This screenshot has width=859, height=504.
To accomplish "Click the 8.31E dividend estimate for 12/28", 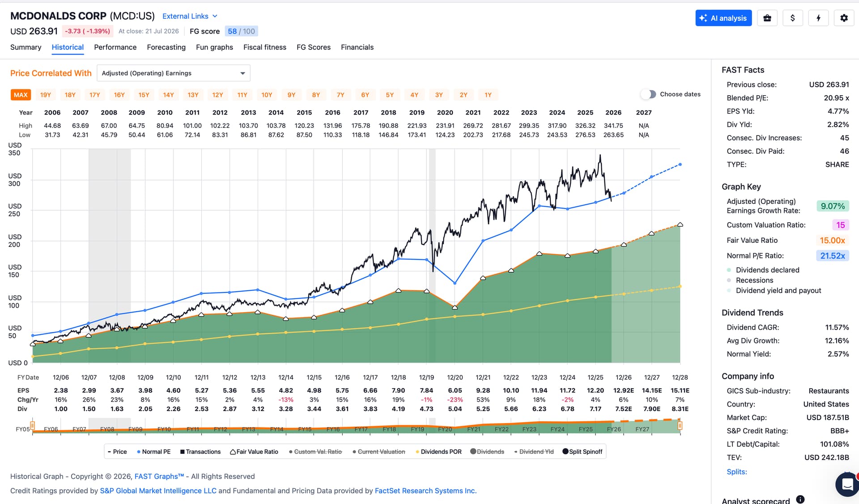I will (680, 409).
